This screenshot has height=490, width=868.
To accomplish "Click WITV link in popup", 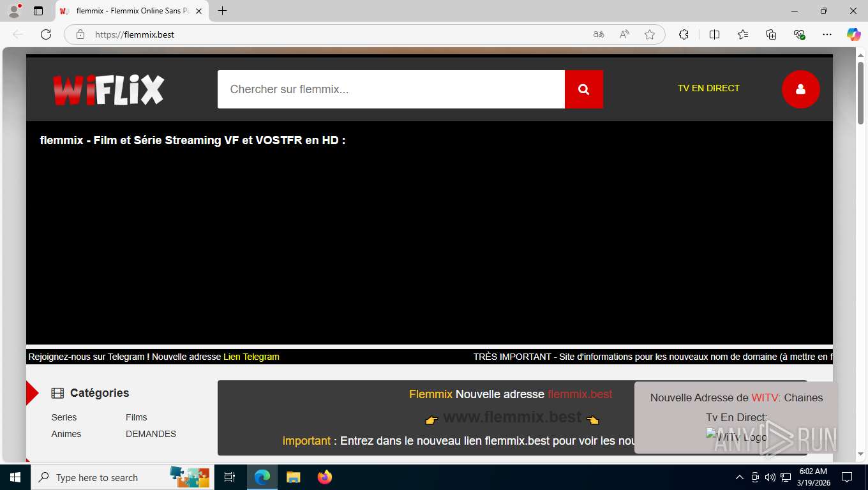I will pos(765,397).
